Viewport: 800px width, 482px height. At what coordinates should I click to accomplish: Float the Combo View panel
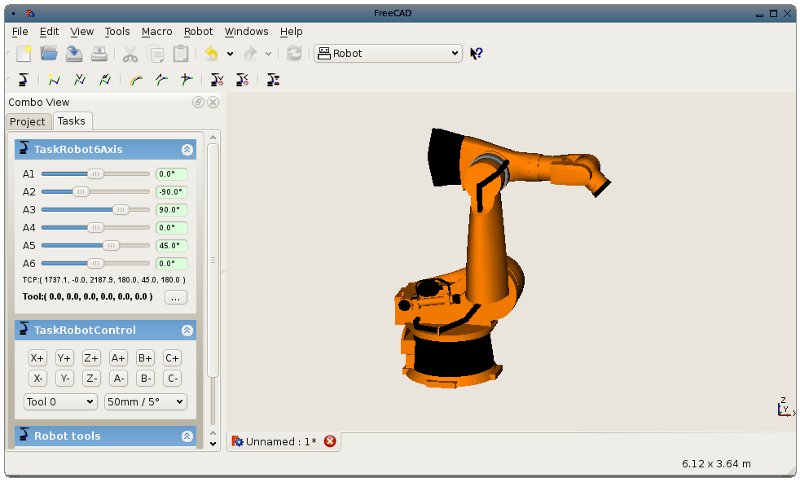tap(198, 102)
